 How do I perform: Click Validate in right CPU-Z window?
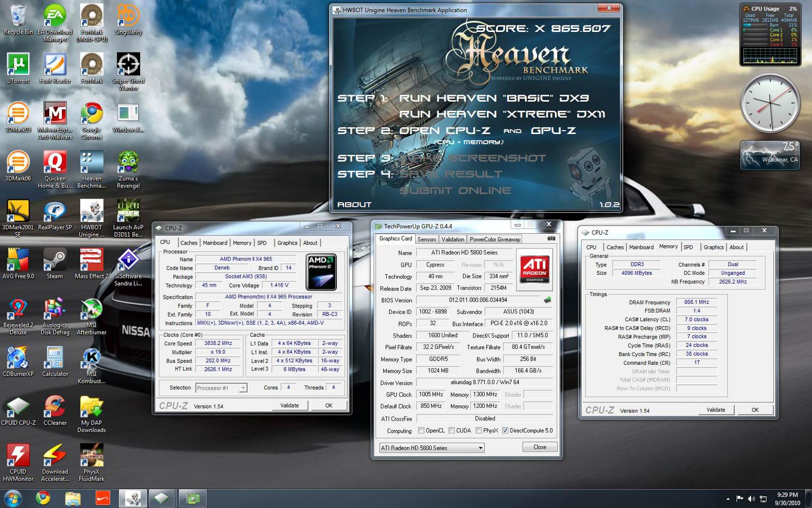point(716,410)
